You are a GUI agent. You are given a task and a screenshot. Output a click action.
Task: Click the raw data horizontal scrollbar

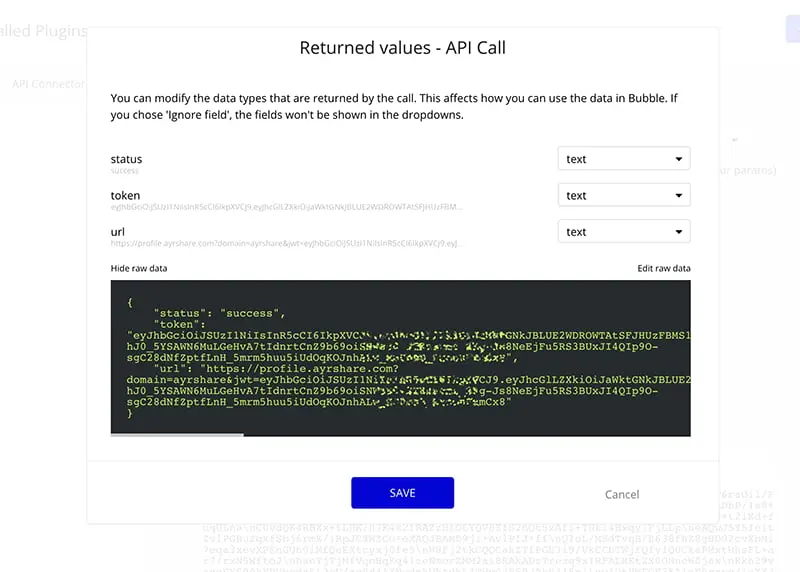[177, 434]
